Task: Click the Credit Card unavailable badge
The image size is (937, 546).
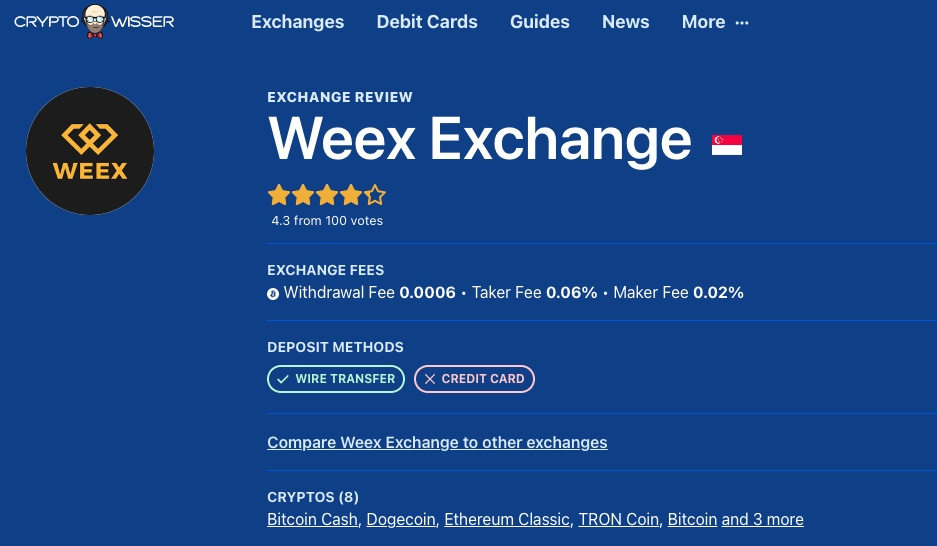Action: [474, 379]
